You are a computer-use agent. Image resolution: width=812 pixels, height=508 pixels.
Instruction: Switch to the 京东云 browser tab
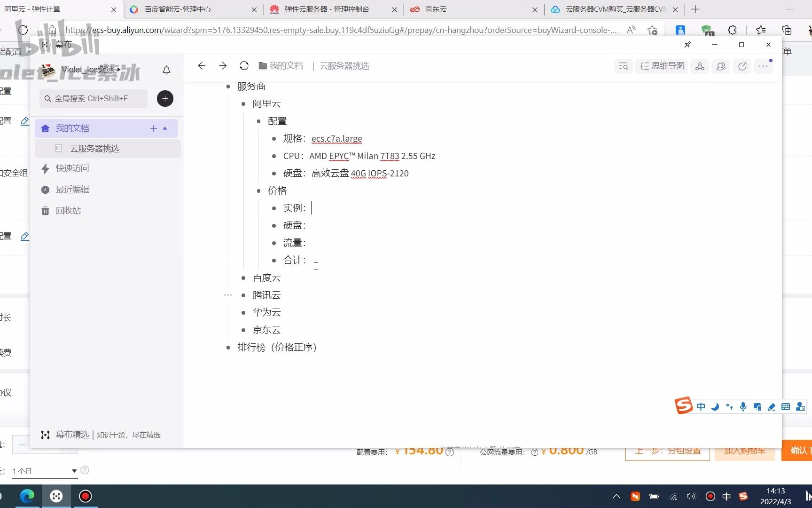[474, 9]
